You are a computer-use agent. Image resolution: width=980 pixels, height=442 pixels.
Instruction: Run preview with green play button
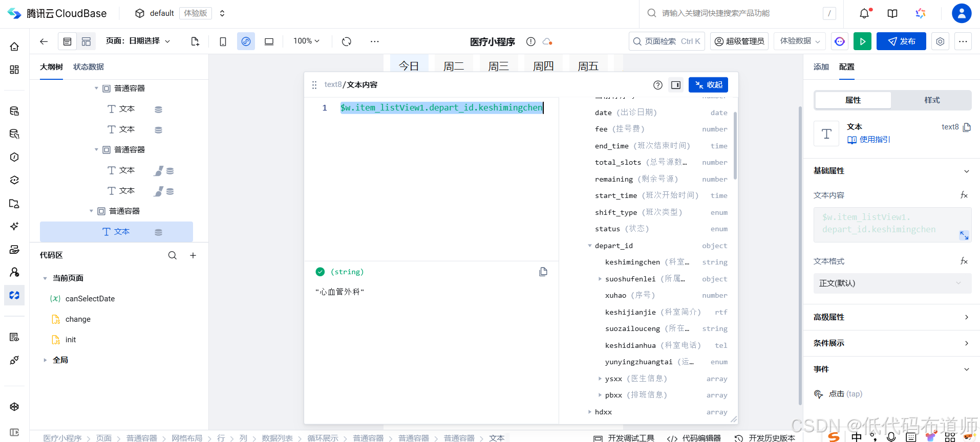[x=862, y=41]
